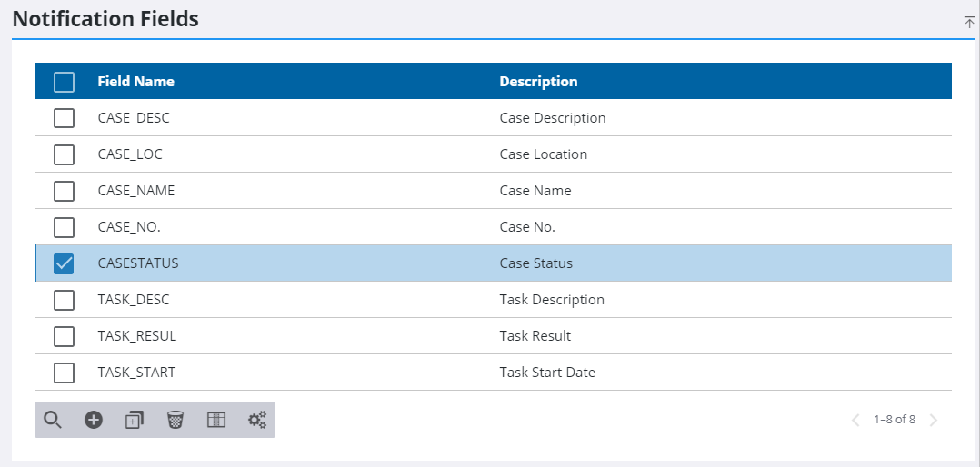Click the Case Name description cell
The width and height of the screenshot is (980, 467).
pos(535,191)
